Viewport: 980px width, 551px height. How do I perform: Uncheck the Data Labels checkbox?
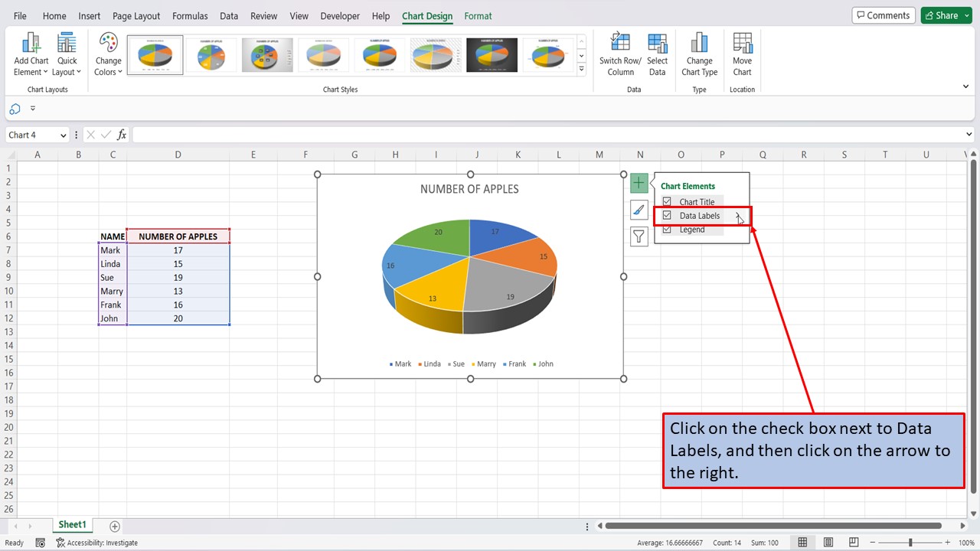pos(667,215)
